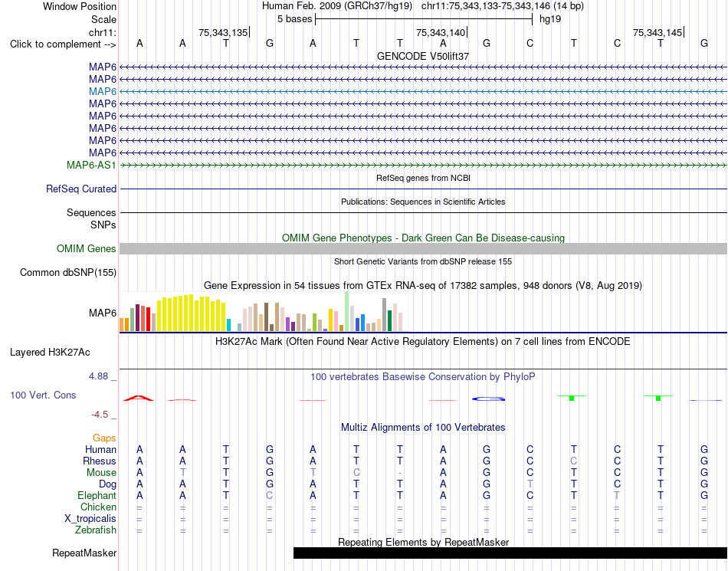Click the Scale track label
The image size is (728, 571).
tap(103, 19)
